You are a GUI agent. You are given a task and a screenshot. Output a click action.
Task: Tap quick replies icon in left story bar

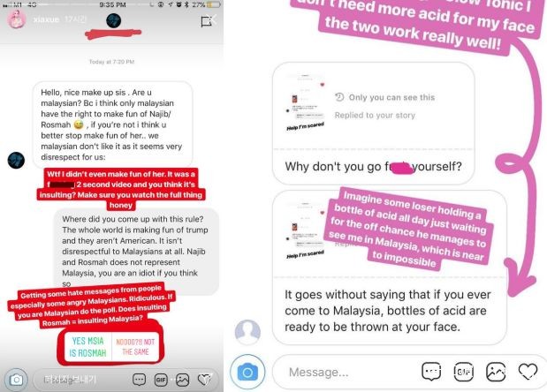139,380
